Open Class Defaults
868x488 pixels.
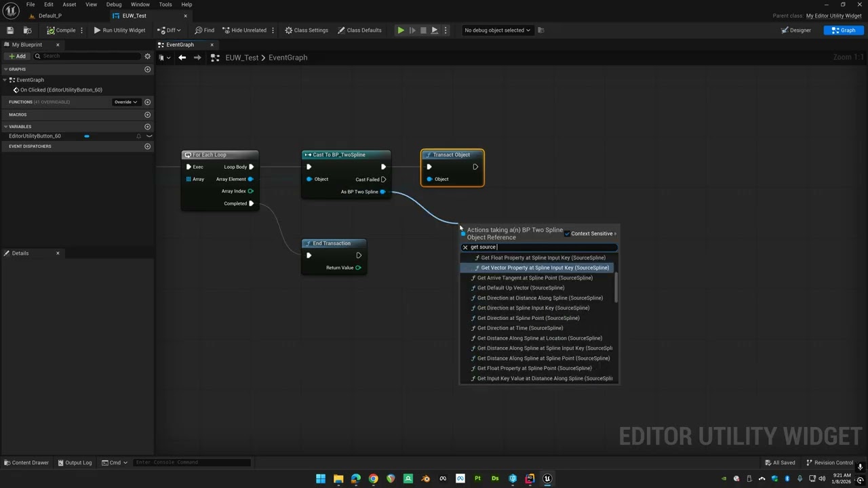tap(359, 30)
